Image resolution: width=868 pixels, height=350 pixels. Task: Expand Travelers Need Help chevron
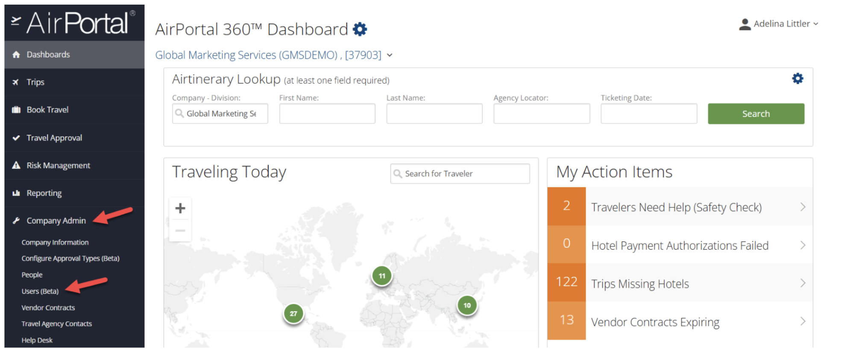pyautogui.click(x=803, y=207)
